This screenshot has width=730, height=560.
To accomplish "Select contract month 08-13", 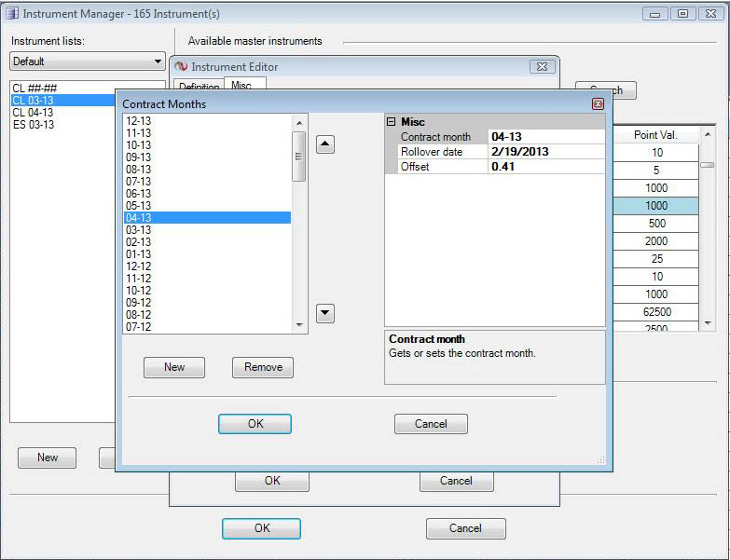I will click(208, 170).
